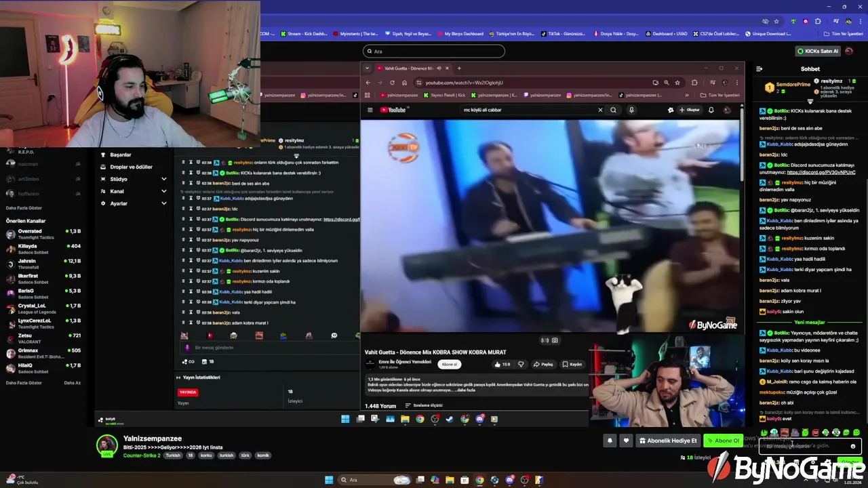Collapse the 'Yayın İstatistikleri' section
This screenshot has height=488, width=868.
(x=198, y=378)
